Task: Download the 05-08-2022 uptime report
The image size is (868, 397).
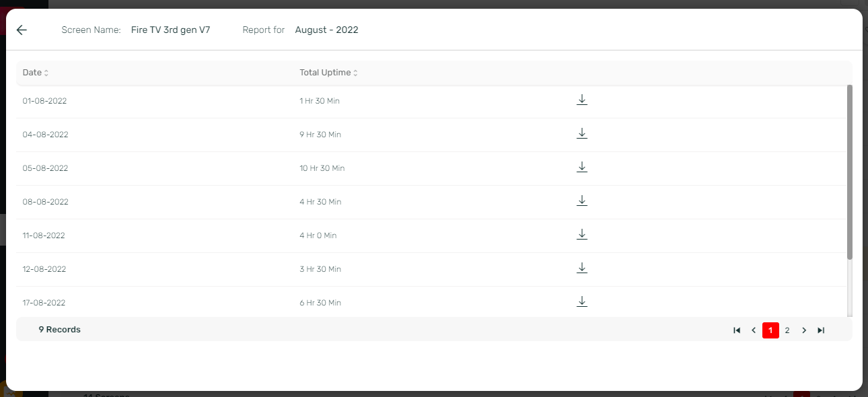Action: coord(582,168)
